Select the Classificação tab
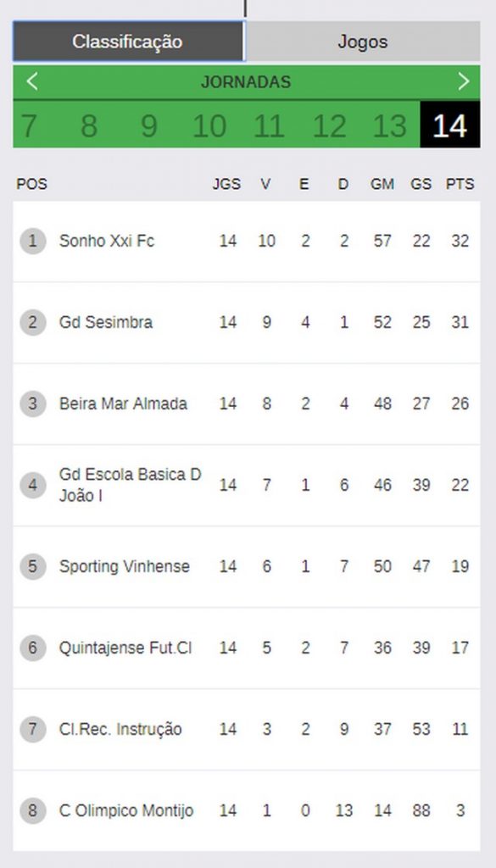The width and height of the screenshot is (496, 868). tap(128, 42)
